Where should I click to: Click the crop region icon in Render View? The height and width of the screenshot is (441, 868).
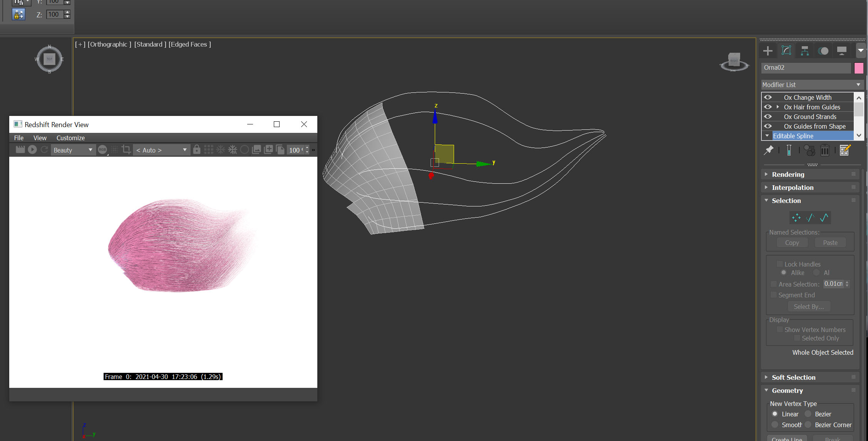[126, 150]
